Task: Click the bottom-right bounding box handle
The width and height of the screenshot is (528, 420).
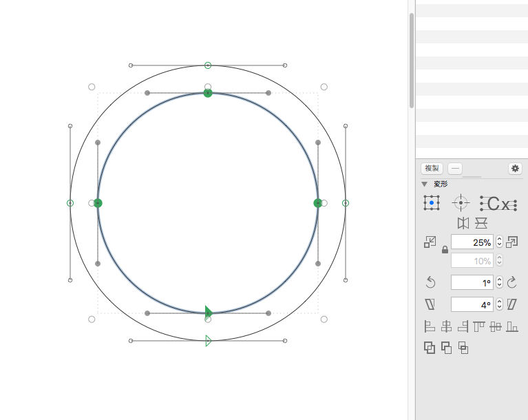Action: pos(324,319)
